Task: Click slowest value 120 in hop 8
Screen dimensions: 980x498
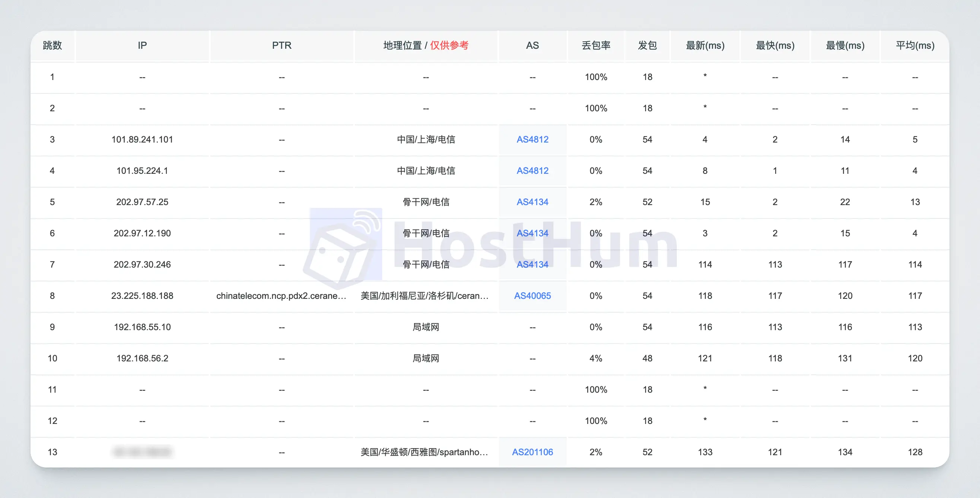Action: [x=845, y=296]
